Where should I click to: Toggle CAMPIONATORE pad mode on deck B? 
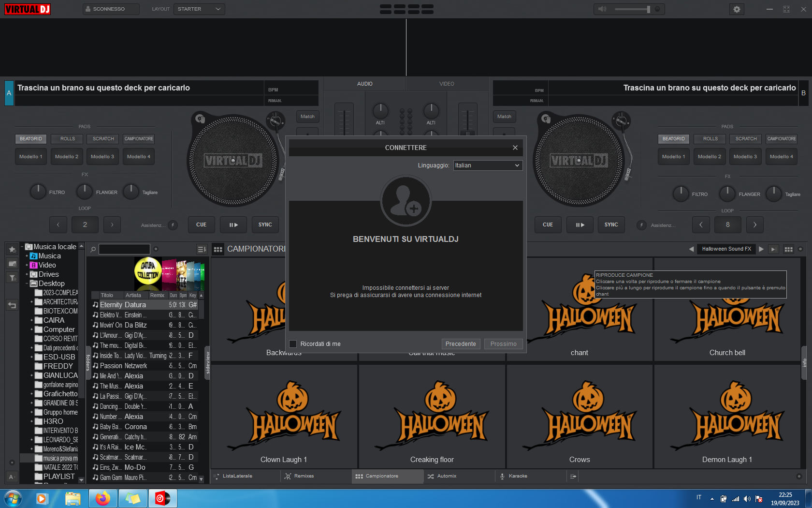coord(782,139)
